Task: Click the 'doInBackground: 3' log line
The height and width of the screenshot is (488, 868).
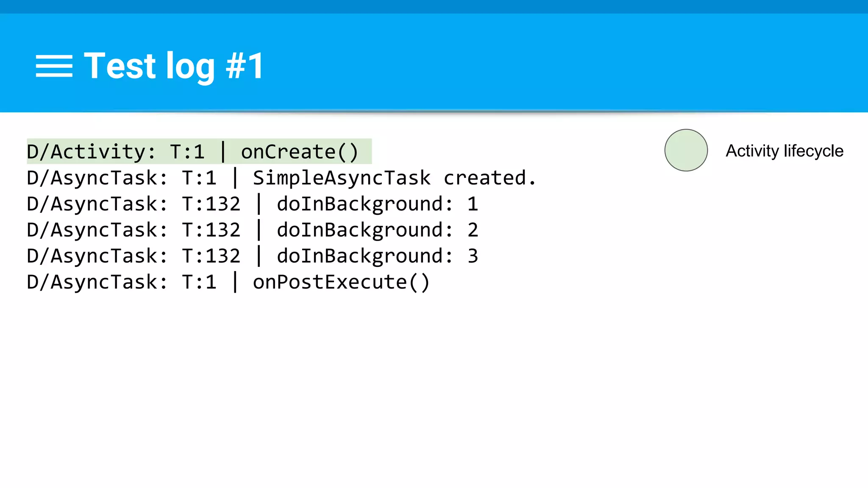Action: pos(253,256)
